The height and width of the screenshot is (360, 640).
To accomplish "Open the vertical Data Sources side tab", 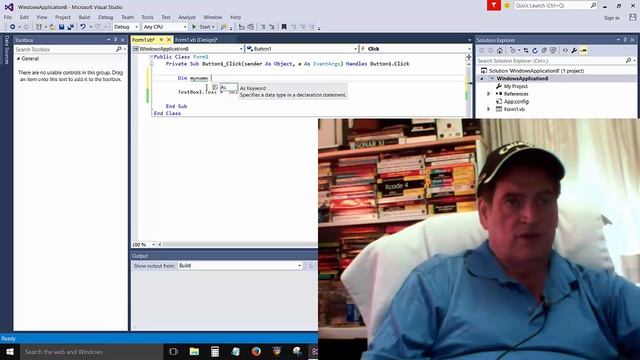I will (6, 49).
